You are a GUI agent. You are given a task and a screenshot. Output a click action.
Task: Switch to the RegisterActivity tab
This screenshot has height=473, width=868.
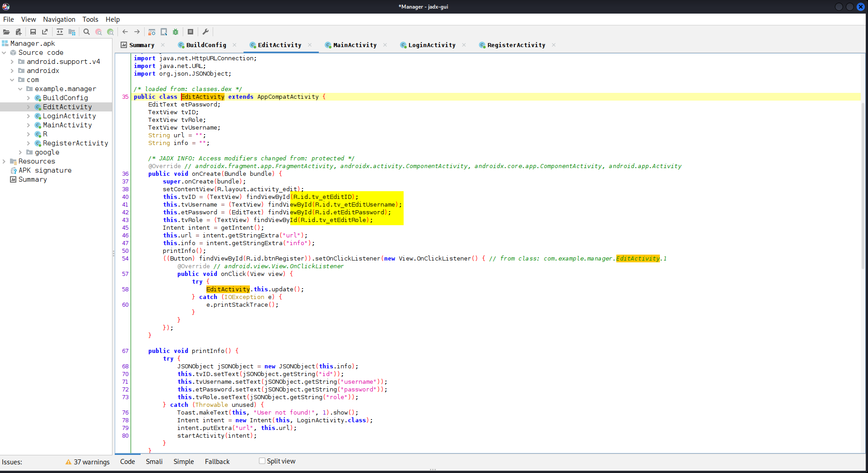pyautogui.click(x=516, y=45)
